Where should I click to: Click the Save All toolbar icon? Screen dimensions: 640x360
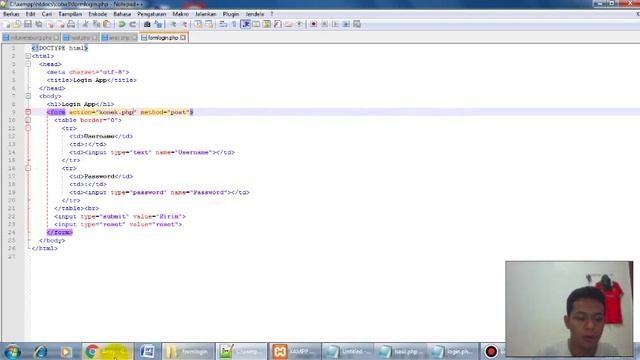coord(39,24)
